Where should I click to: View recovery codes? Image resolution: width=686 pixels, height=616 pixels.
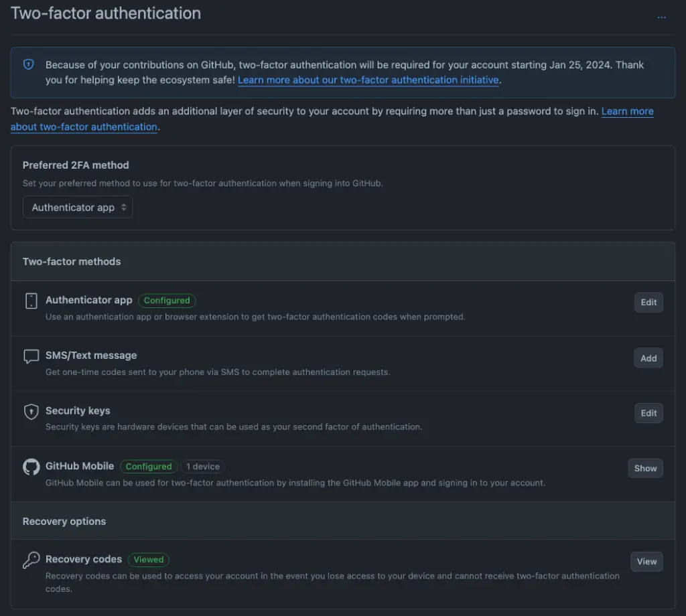646,561
